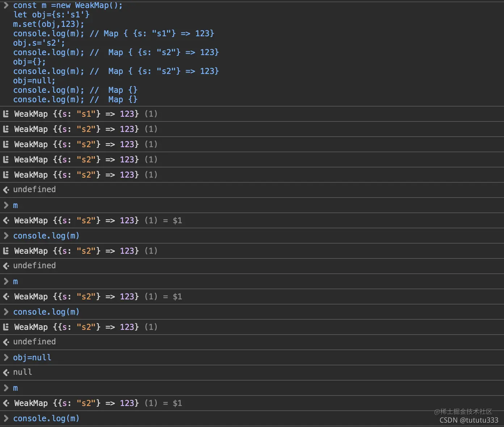Click the "s1" string value in the logged WeakMap
Image resolution: width=504 pixels, height=427 pixels.
tap(86, 114)
